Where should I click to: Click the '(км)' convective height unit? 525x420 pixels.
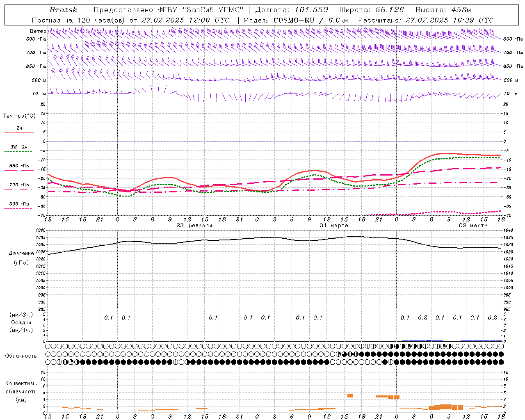[21, 399]
